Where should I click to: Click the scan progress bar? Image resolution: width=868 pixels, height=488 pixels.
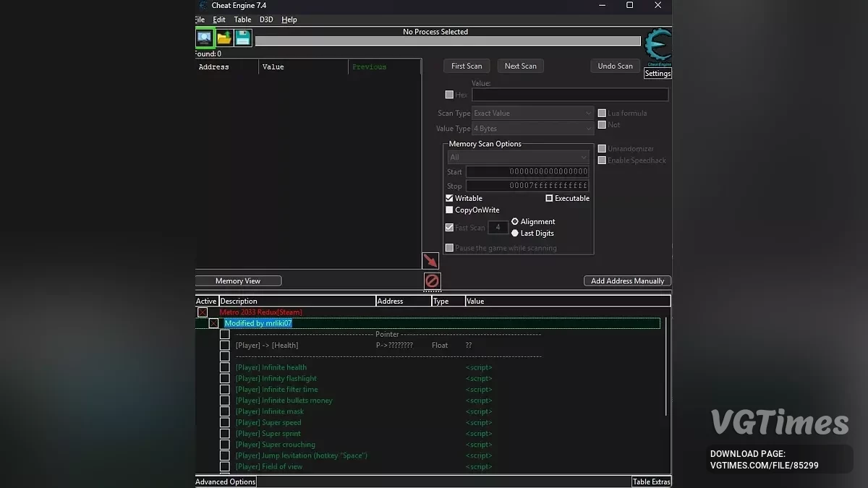point(448,41)
